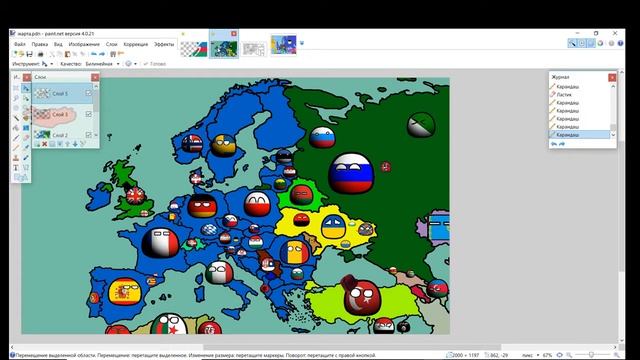Open the Вид menu
The width and height of the screenshot is (640, 360).
click(x=58, y=44)
